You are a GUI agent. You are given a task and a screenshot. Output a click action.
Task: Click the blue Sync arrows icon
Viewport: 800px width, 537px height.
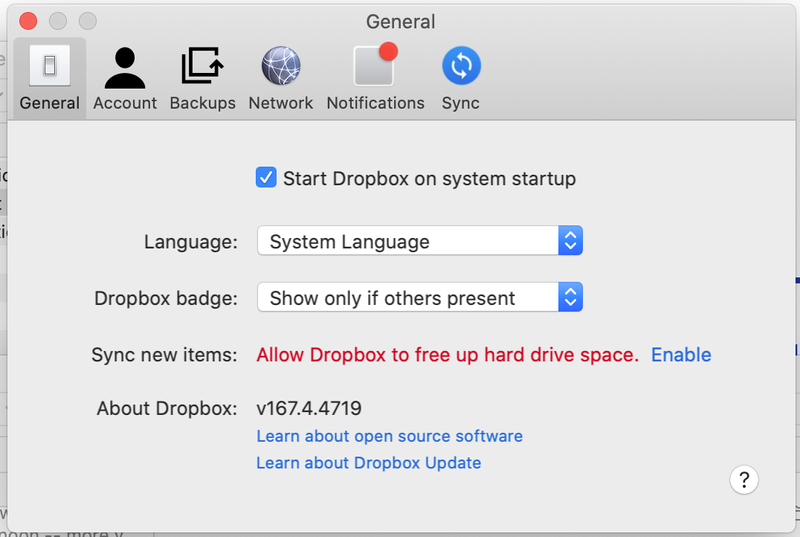(461, 67)
